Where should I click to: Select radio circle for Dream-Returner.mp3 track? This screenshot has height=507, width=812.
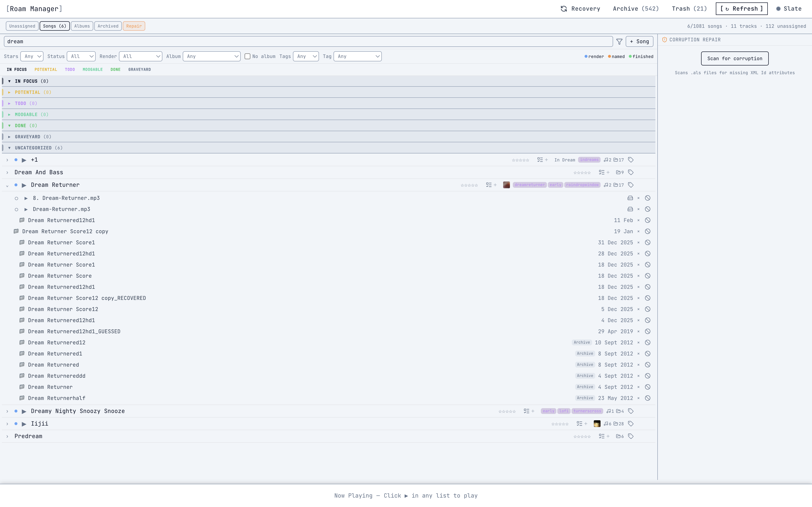click(x=16, y=210)
